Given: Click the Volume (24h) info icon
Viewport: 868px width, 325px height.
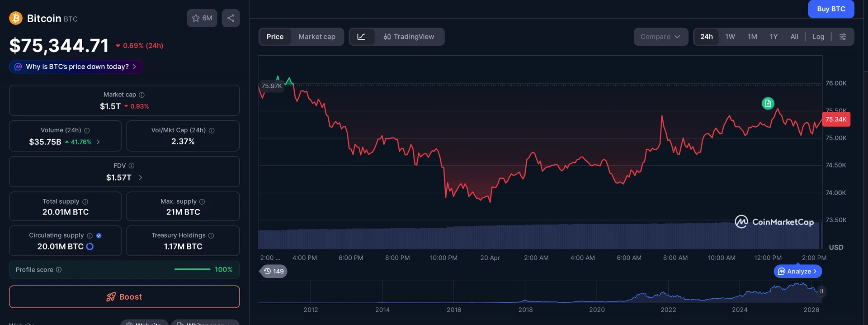Looking at the screenshot, I should [87, 130].
